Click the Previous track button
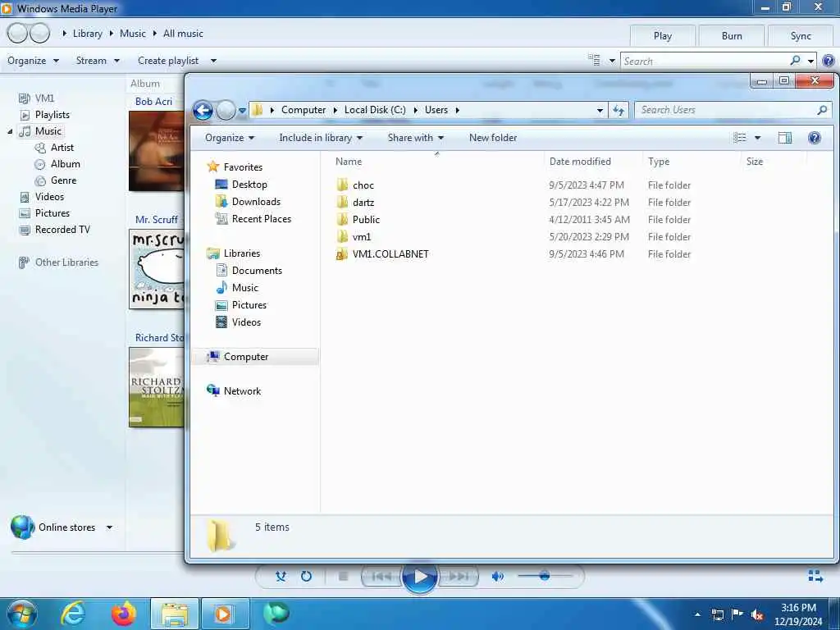Image resolution: width=840 pixels, height=630 pixels. coord(381,577)
